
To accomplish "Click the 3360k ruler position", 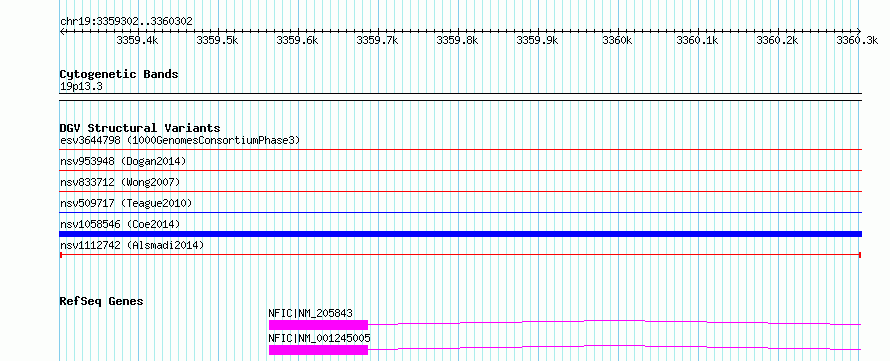I will pos(617,40).
